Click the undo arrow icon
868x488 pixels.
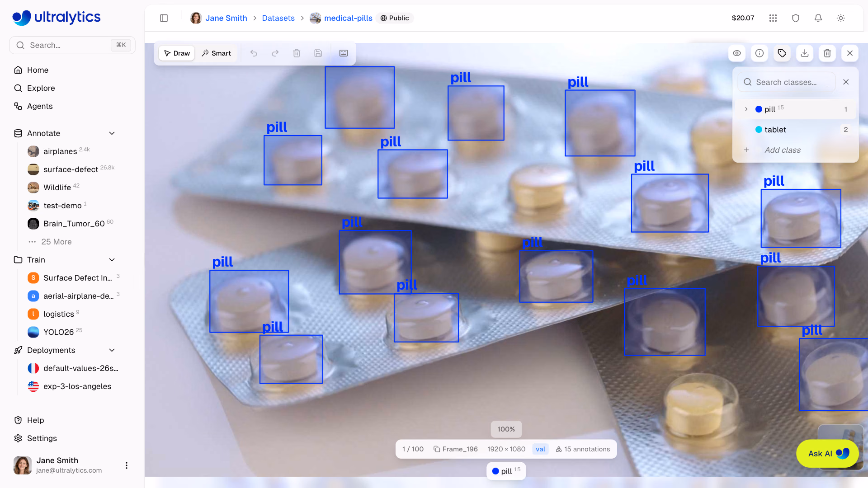254,53
